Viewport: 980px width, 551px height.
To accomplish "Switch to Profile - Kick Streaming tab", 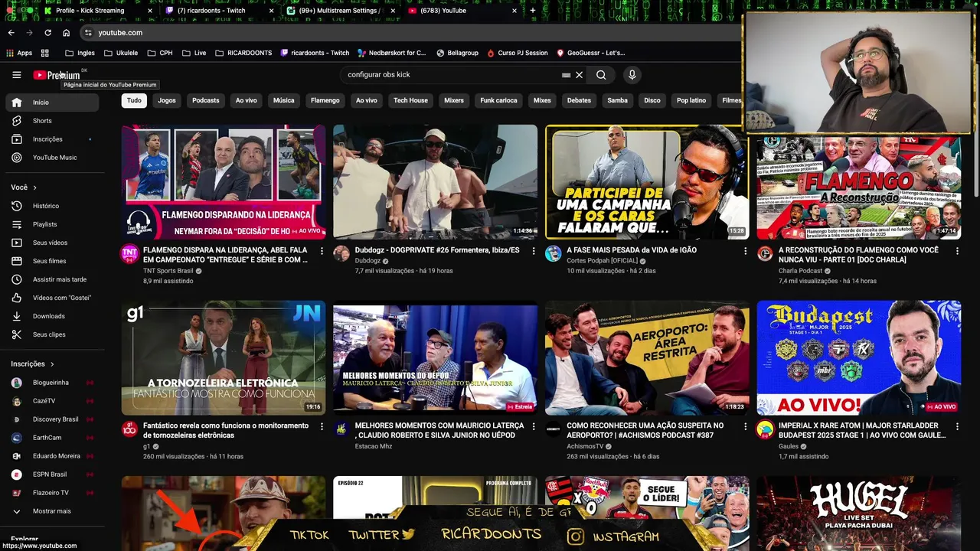I will pos(98,11).
